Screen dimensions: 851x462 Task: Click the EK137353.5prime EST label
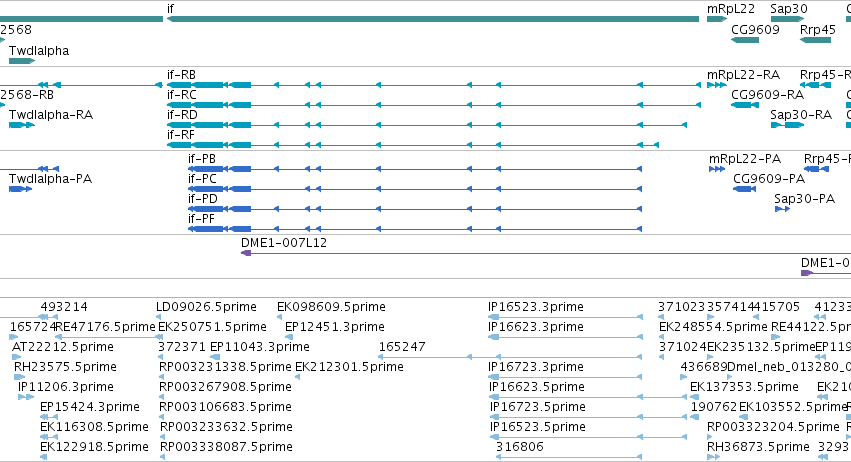(x=745, y=387)
